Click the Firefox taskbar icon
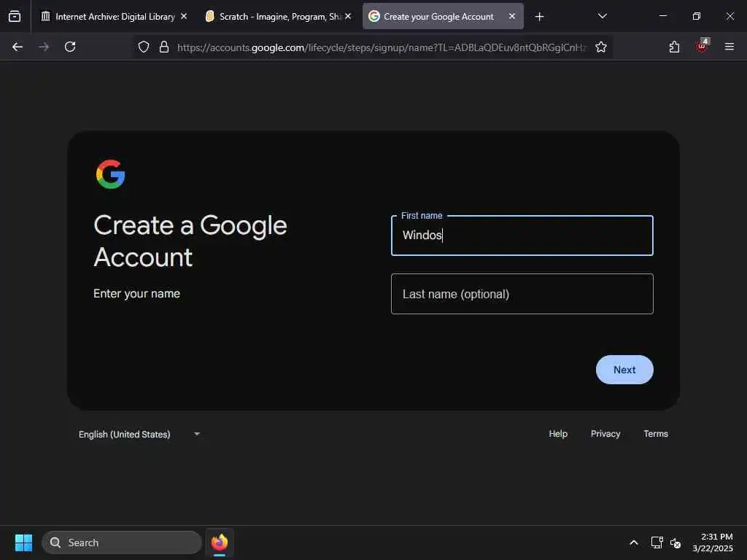This screenshot has height=560, width=747. tap(219, 542)
